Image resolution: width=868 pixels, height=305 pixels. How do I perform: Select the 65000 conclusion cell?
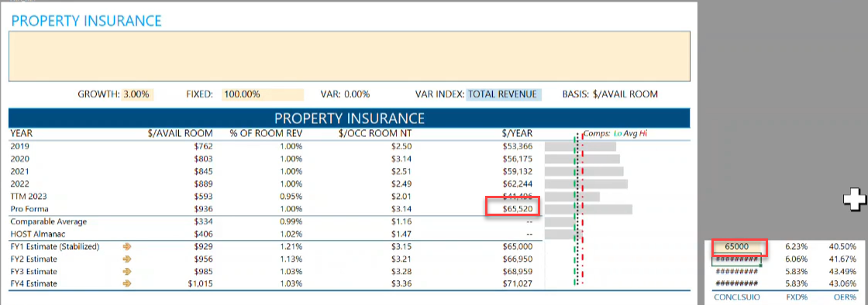[x=735, y=247]
